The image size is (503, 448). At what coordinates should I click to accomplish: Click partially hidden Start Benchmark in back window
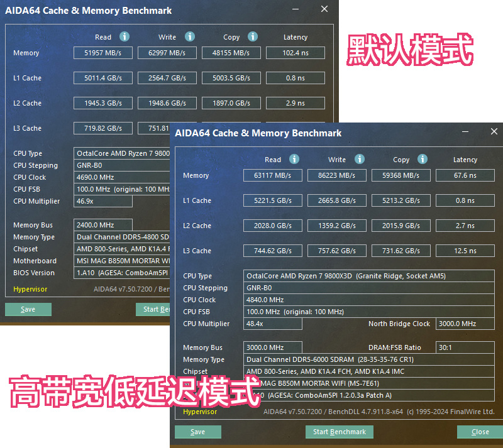click(153, 310)
